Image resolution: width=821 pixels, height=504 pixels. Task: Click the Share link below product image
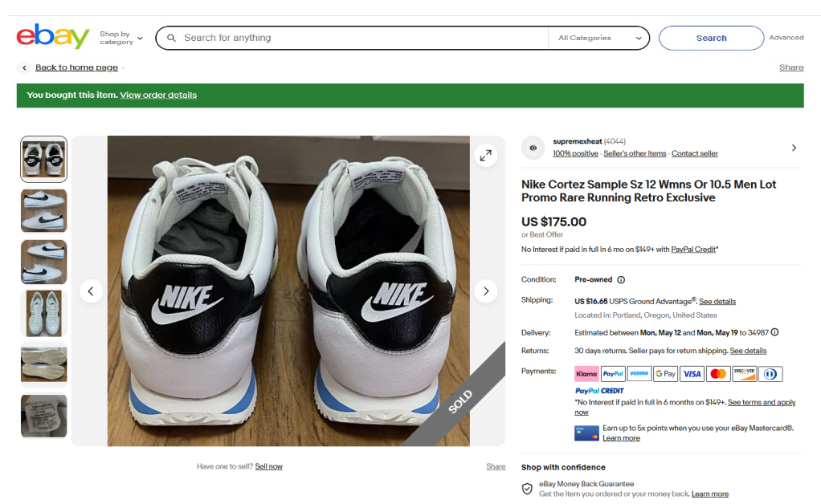tap(496, 466)
